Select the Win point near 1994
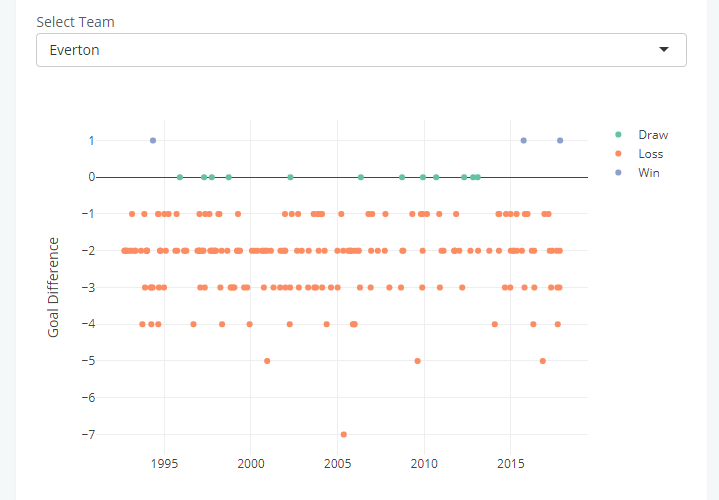 tap(153, 140)
